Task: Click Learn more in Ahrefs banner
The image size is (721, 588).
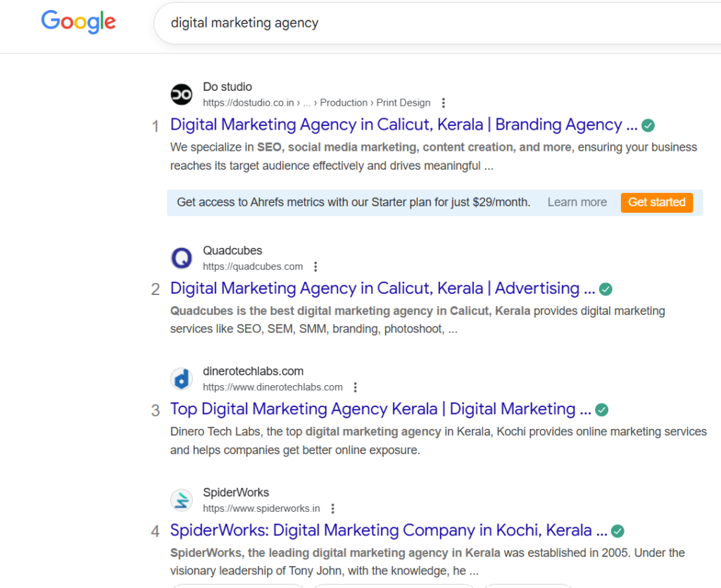Action: 577,202
